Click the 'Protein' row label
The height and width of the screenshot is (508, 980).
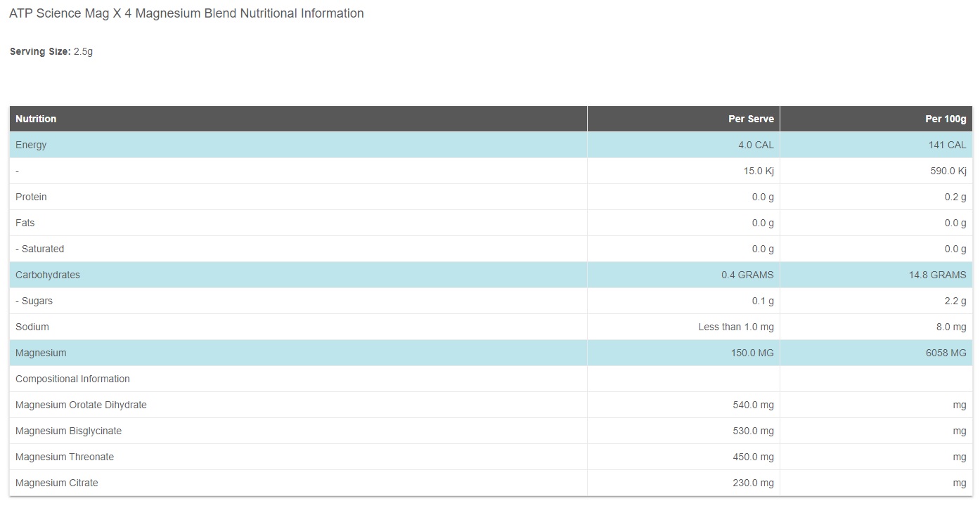31,197
